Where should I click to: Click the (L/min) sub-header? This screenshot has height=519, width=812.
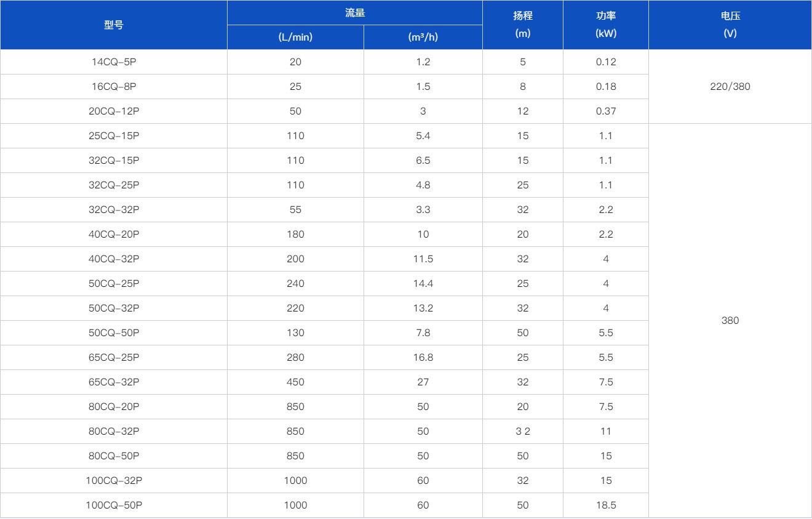click(295, 37)
